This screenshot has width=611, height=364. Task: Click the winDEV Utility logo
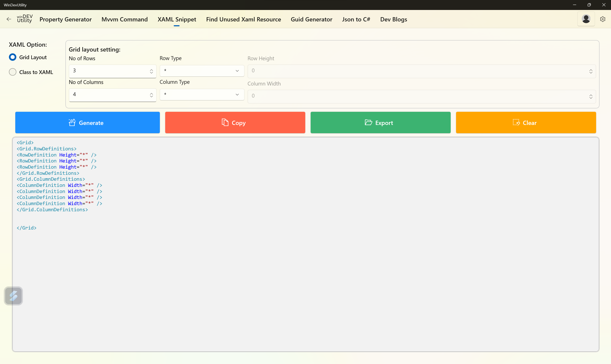pos(25,19)
